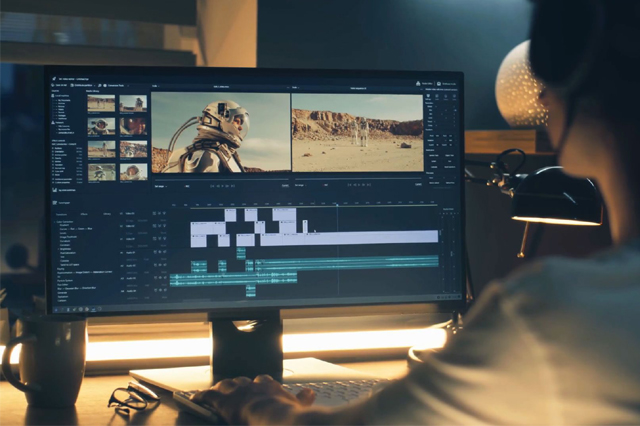
Task: Select the first desert landscape thumbnail in media library
Action: point(101,103)
